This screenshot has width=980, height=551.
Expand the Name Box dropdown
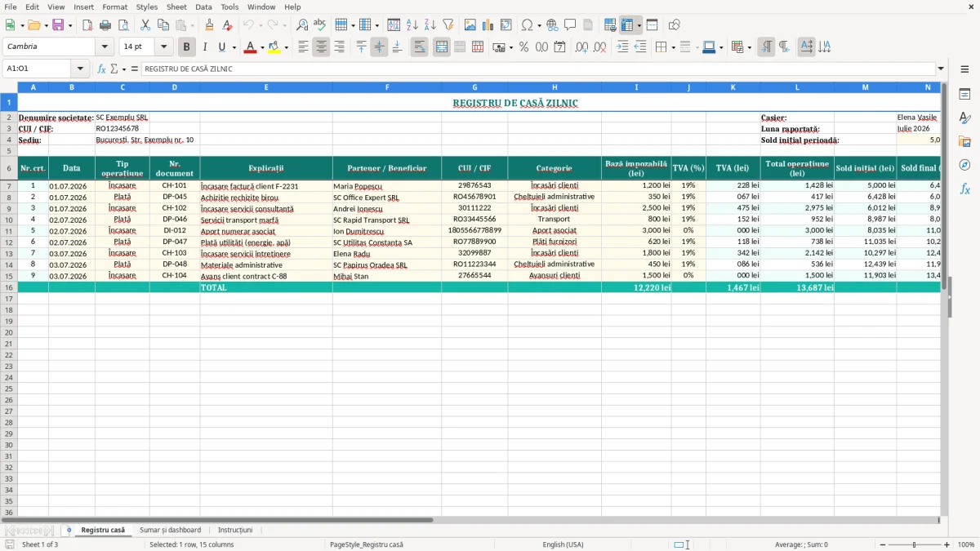80,69
